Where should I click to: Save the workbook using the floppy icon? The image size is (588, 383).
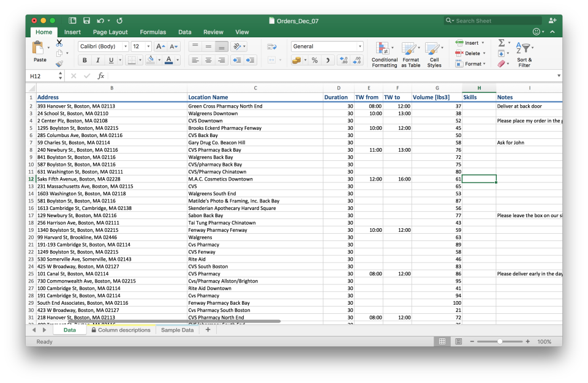[86, 21]
